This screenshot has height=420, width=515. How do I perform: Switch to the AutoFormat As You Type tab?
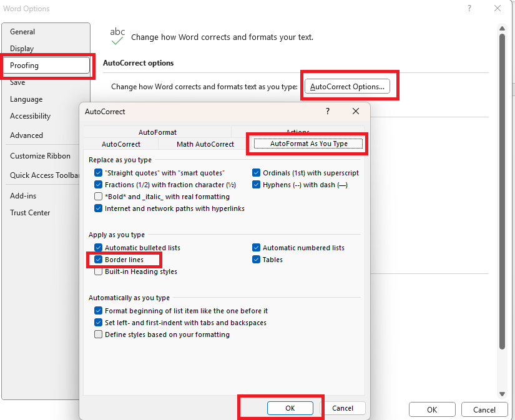[308, 144]
